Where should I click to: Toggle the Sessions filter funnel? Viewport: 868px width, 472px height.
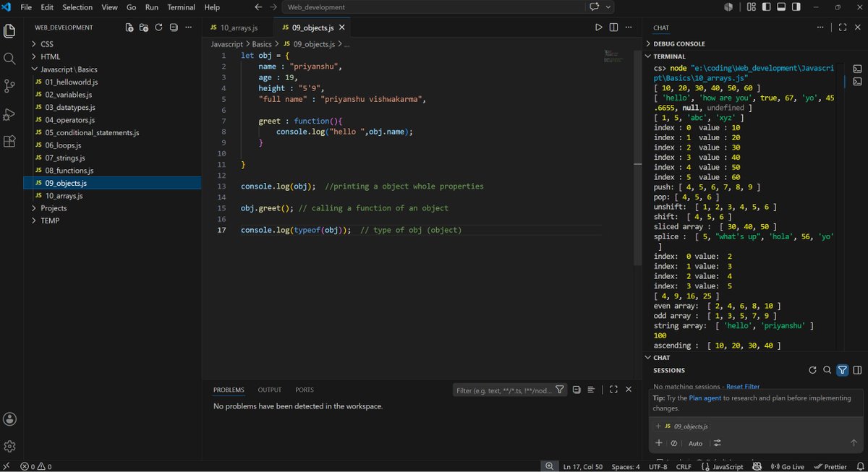click(x=843, y=370)
